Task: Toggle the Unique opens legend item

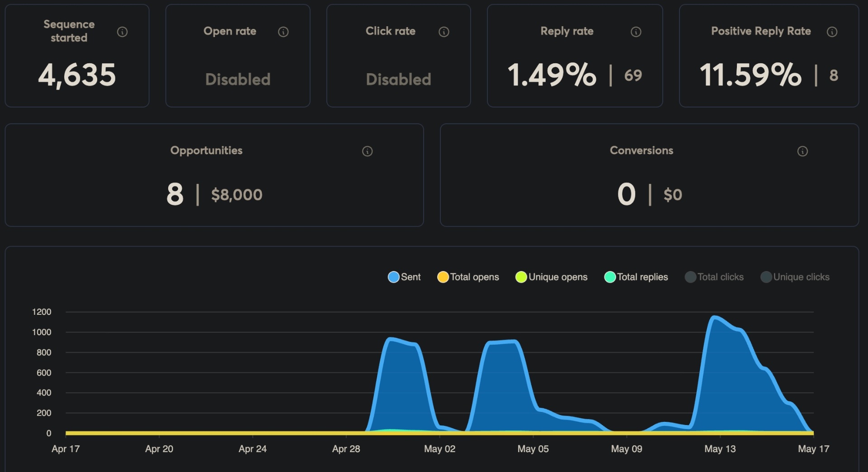Action: (x=552, y=277)
